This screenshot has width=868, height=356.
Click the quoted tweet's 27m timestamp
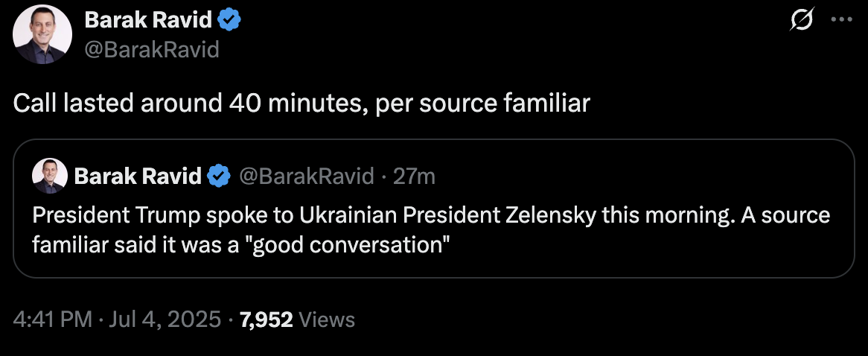pos(414,177)
